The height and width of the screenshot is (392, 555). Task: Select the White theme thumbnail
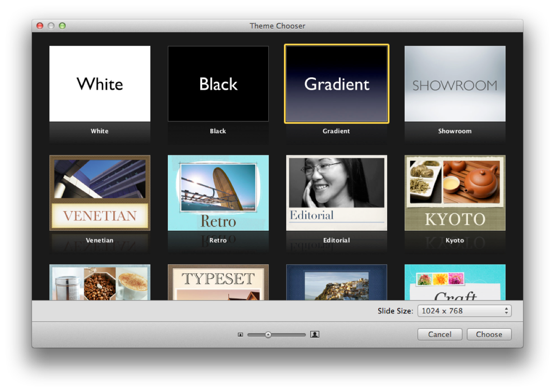(x=100, y=84)
